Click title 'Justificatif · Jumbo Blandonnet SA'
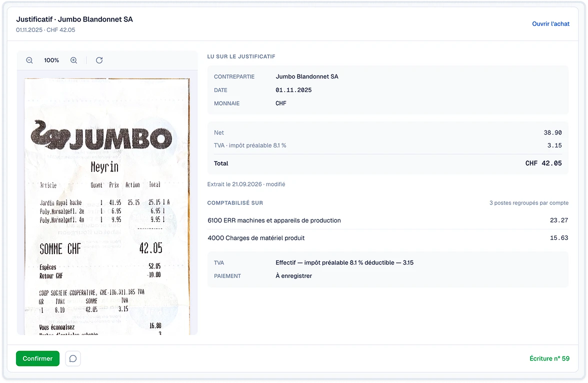The width and height of the screenshot is (588, 383). click(x=74, y=19)
